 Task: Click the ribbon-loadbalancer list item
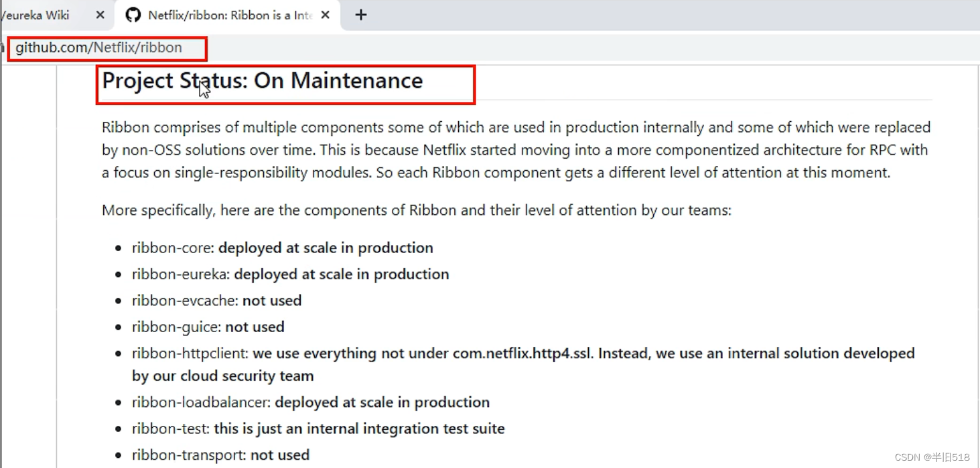pos(311,402)
